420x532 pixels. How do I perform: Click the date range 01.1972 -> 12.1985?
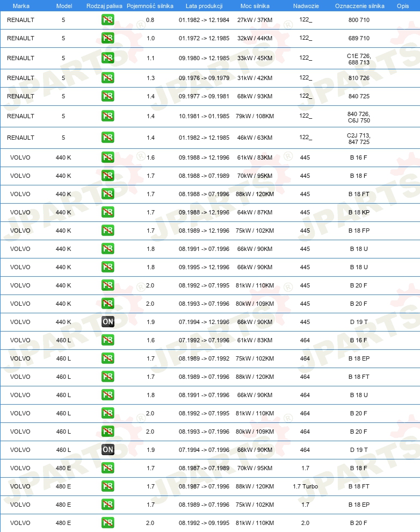point(204,38)
